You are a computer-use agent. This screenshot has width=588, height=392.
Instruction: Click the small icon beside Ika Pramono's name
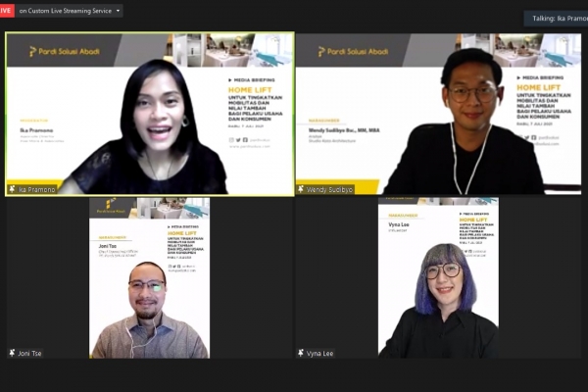[x=12, y=189]
